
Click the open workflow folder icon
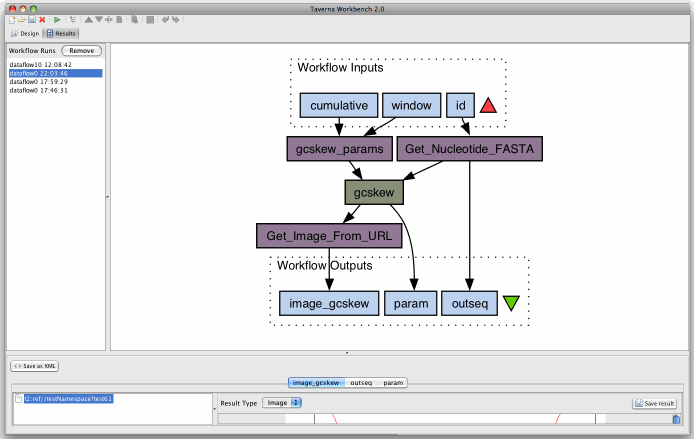[x=22, y=19]
